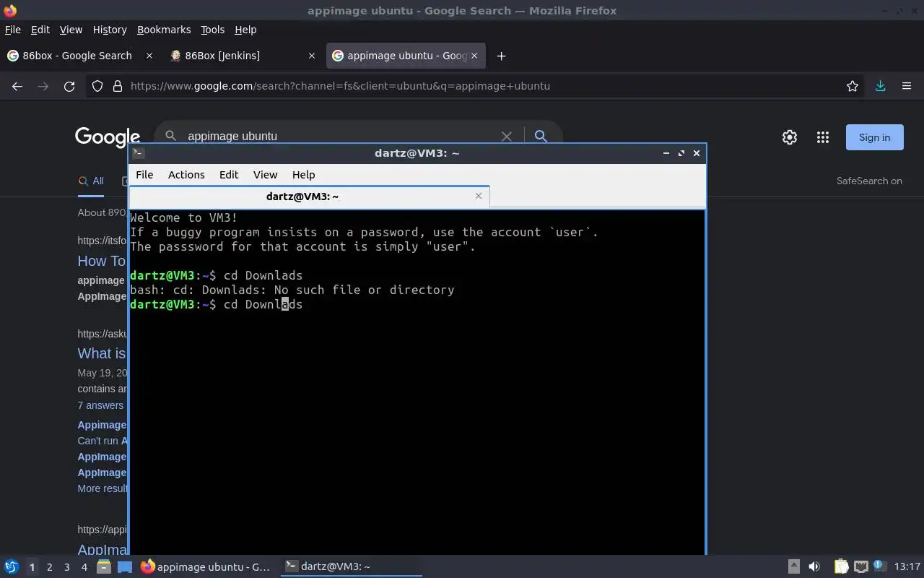924x578 pixels.
Task: Open the network tray icon
Action: point(860,567)
